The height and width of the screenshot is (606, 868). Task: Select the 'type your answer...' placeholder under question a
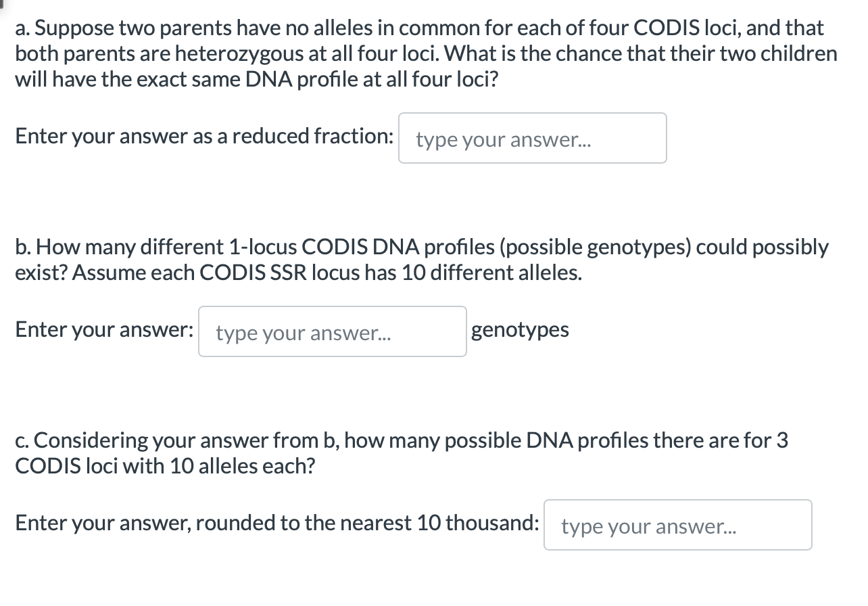(x=504, y=139)
